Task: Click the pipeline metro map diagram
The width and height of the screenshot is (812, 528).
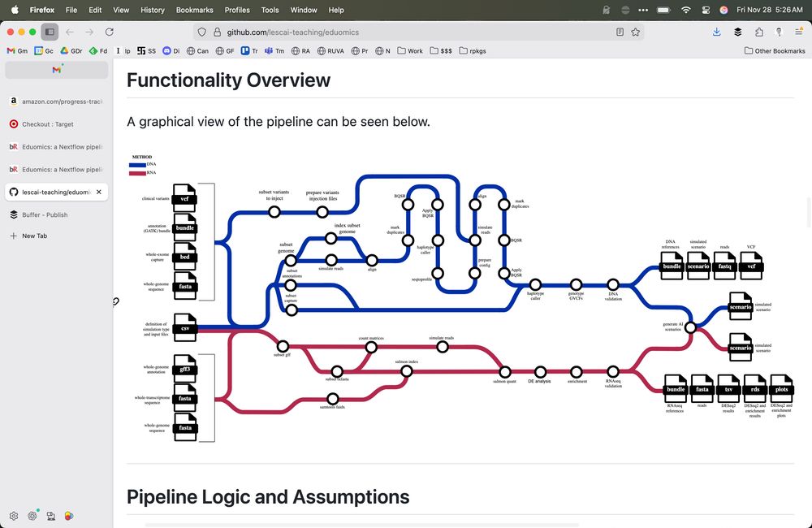Action: 461,298
